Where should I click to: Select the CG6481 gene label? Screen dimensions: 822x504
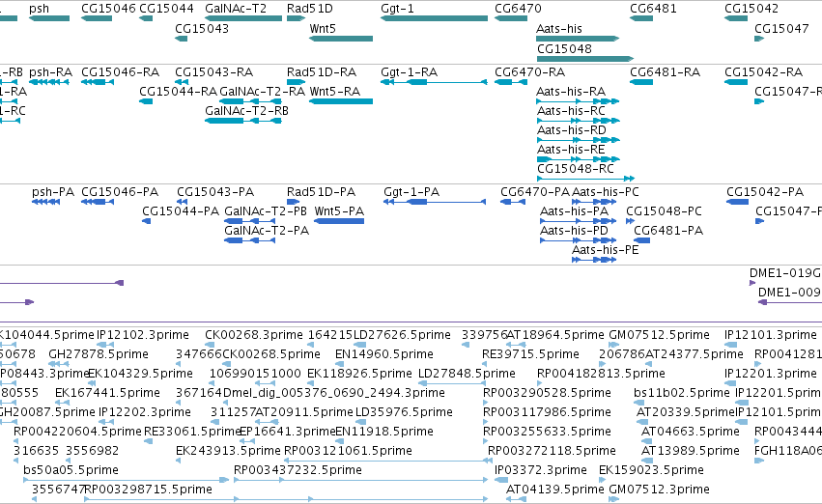coord(653,9)
